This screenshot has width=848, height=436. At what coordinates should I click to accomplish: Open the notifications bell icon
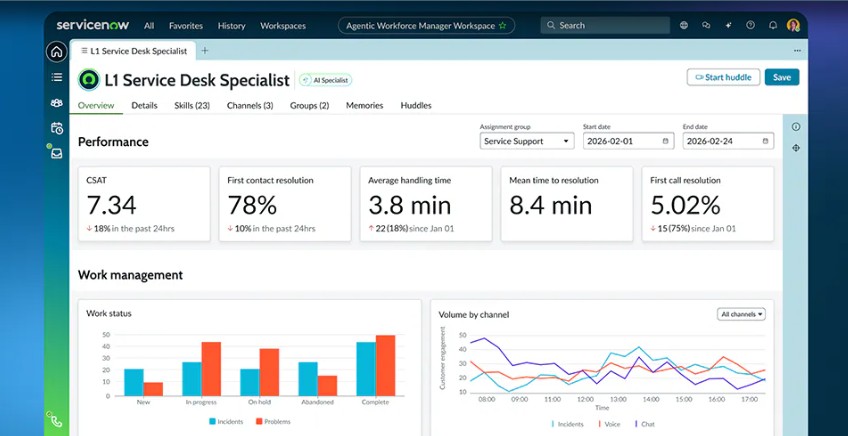pyautogui.click(x=773, y=25)
